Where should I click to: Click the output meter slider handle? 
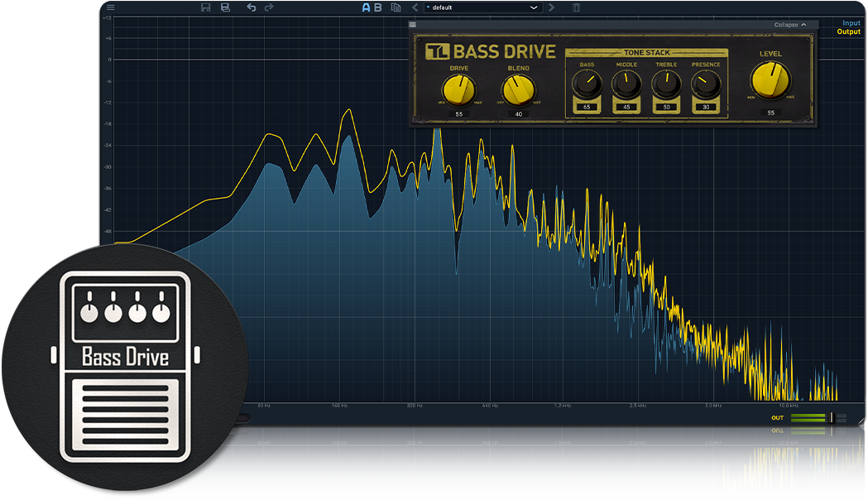tap(831, 417)
